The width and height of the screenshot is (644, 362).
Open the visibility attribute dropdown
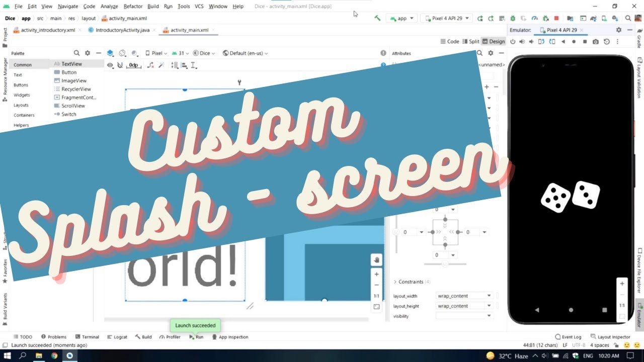tap(464, 316)
